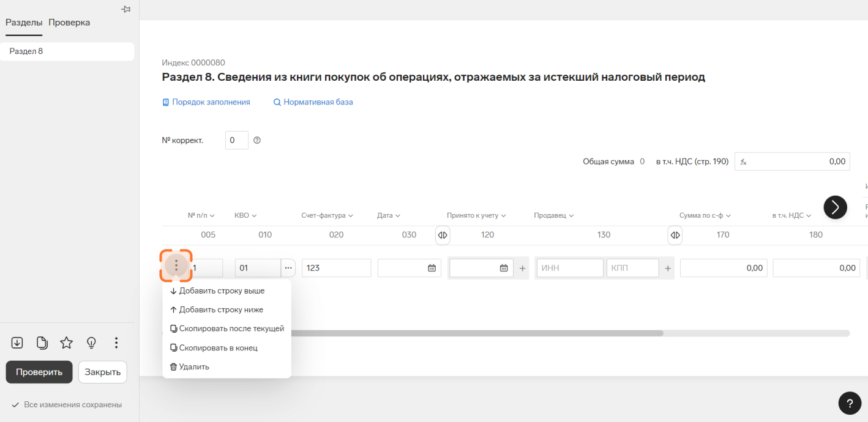Image resolution: width=868 pixels, height=422 pixels.
Task: Open the KBO code picker ellipsis button
Action: tap(288, 268)
